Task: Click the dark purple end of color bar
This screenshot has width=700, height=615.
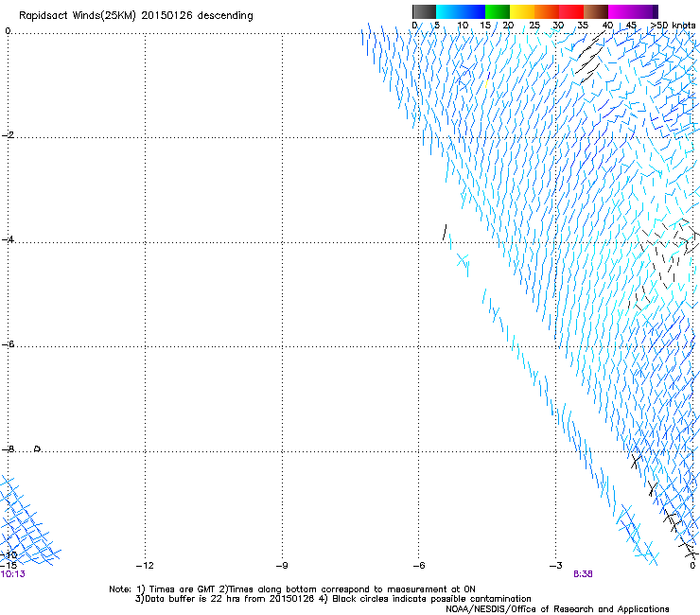Action: point(654,11)
